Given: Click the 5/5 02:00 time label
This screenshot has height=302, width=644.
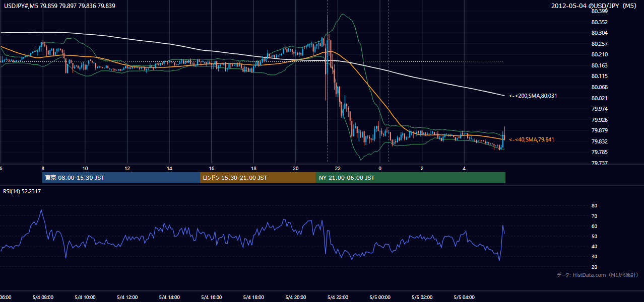Looking at the screenshot, I should tap(422, 297).
